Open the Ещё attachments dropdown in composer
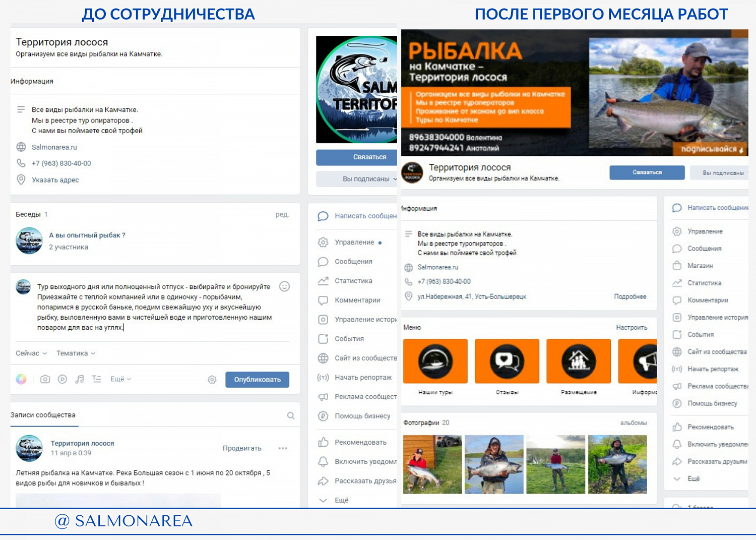The height and width of the screenshot is (540, 756). [x=121, y=379]
